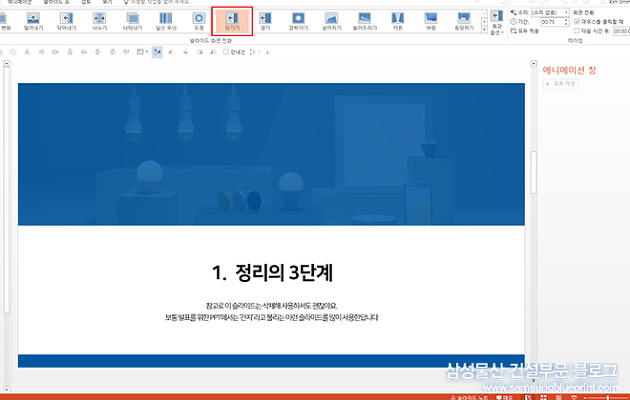Select the partially visible 변화 (Morph) transition

click(5, 21)
